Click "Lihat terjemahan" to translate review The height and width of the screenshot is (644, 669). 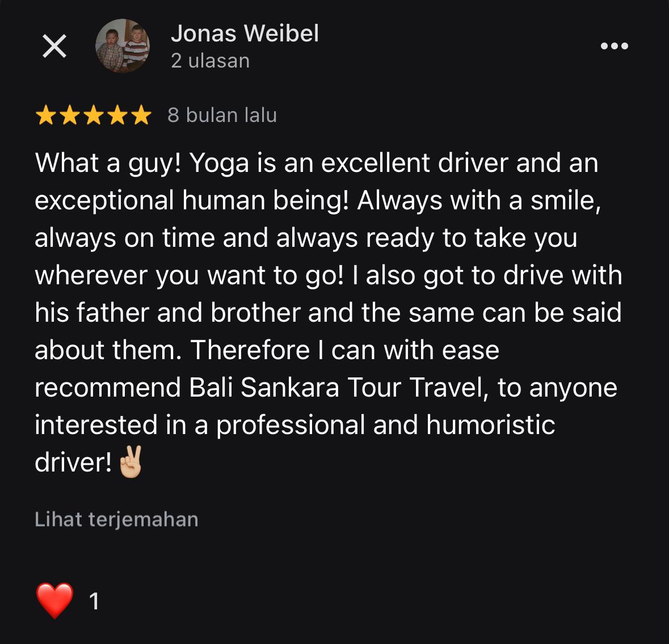point(116,519)
